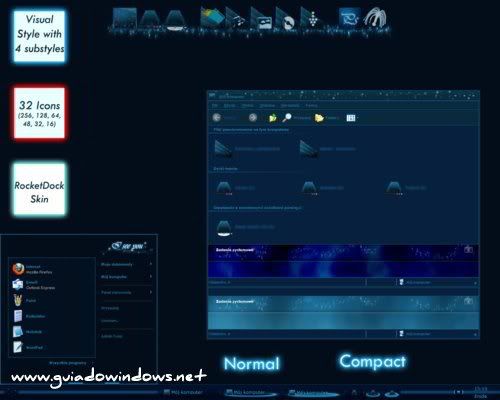Viewport: 500px width, 400px height.
Task: Click the RocketDock Skin tile
Action: click(x=39, y=189)
